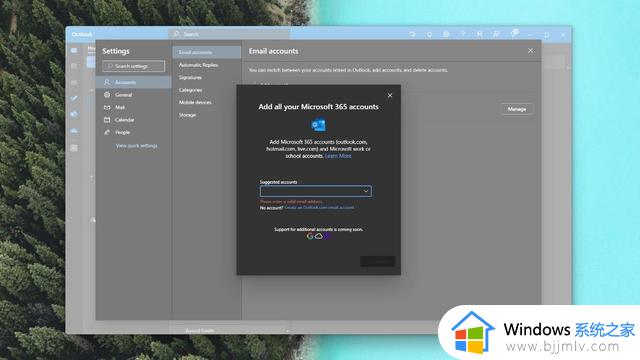
Task: Click the notification bell icon in header
Action: coord(429,34)
